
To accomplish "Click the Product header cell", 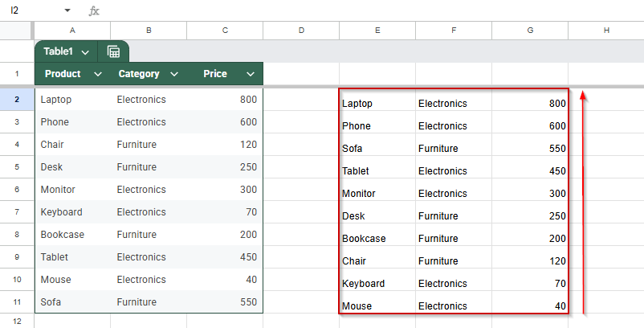I will tap(72, 74).
